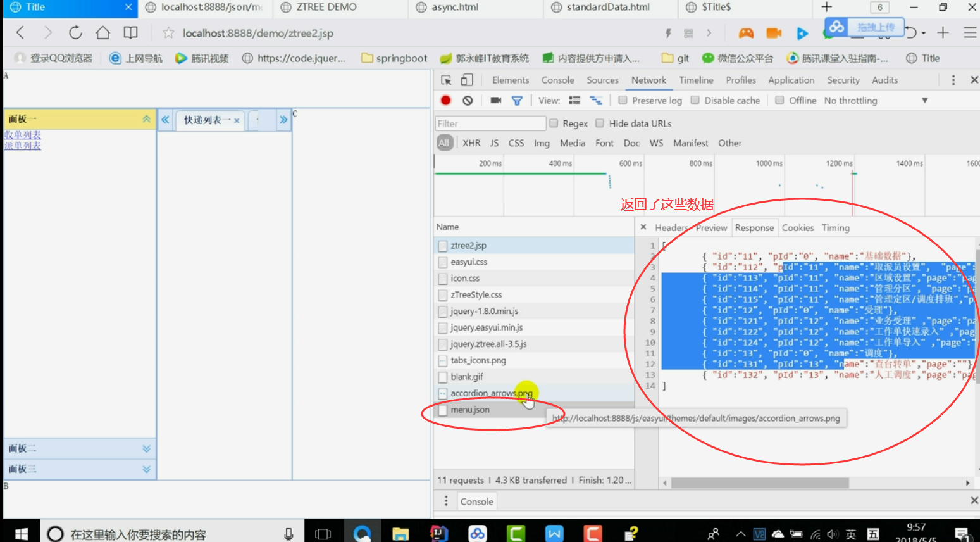Show the request Timing tab
This screenshot has height=542, width=980.
[835, 228]
